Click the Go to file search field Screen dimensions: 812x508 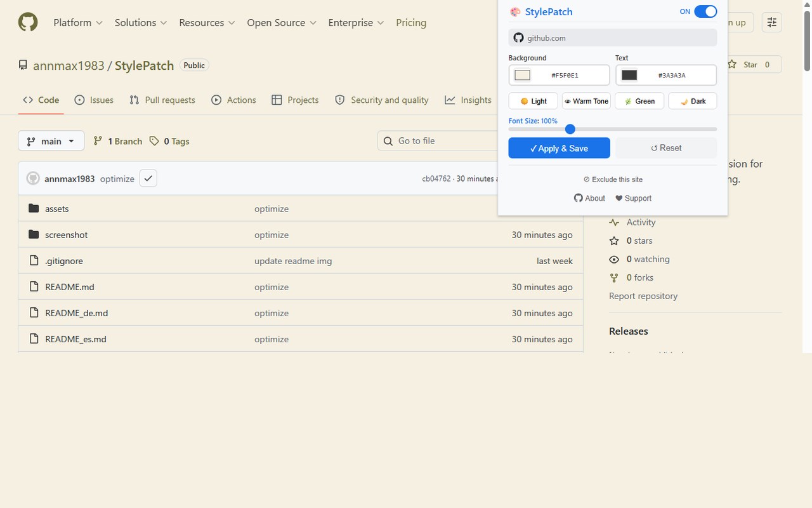click(x=438, y=141)
